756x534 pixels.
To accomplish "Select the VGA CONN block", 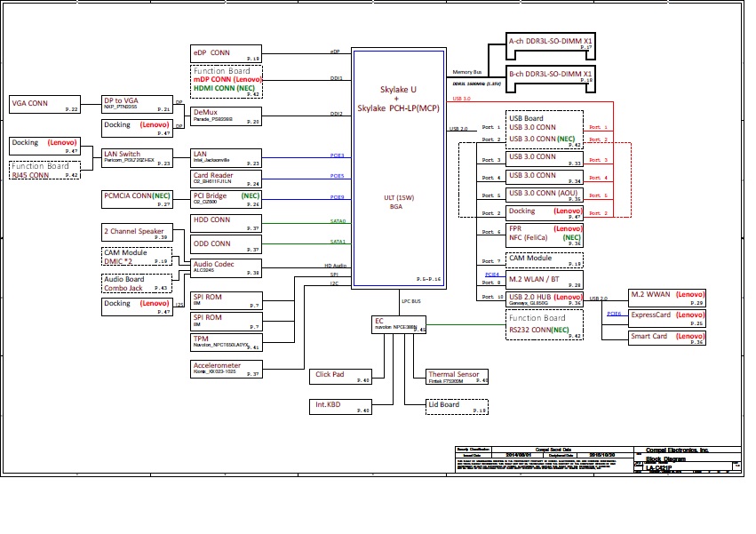I will (44, 104).
